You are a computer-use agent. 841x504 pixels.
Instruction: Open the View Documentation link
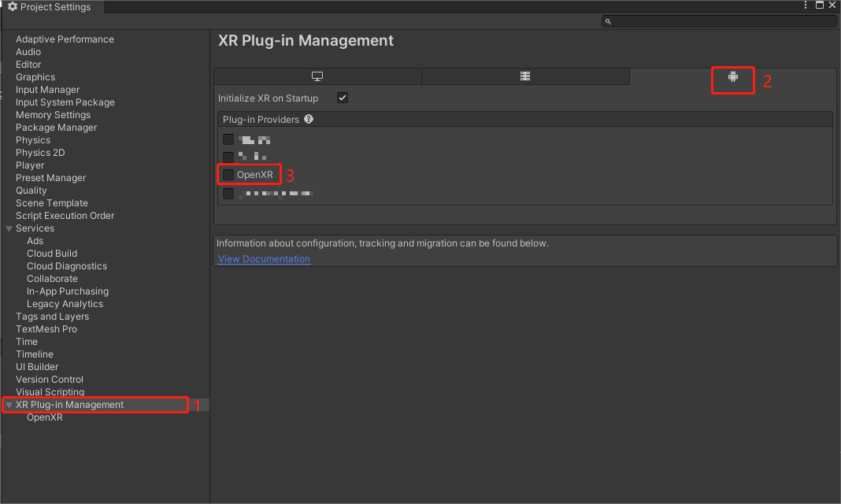click(264, 259)
